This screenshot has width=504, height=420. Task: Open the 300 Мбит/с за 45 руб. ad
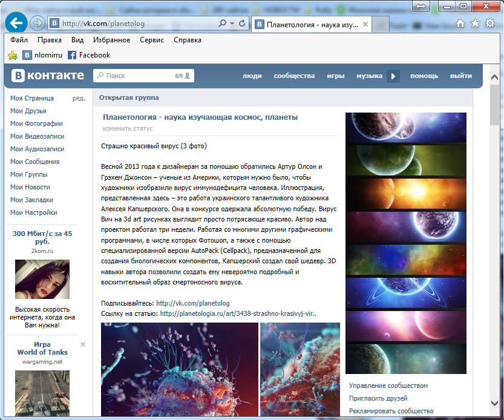click(42, 237)
